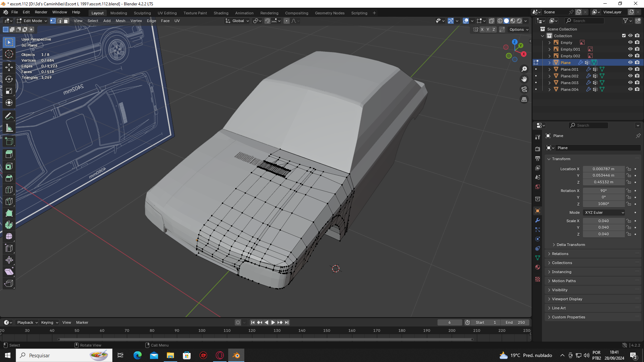Click zoom magnifier viewport gizmo
The image size is (644, 362).
(x=524, y=69)
